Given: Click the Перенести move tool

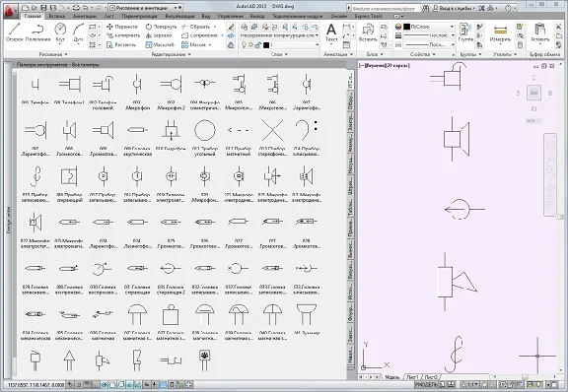Looking at the screenshot, I should pyautogui.click(x=122, y=27).
